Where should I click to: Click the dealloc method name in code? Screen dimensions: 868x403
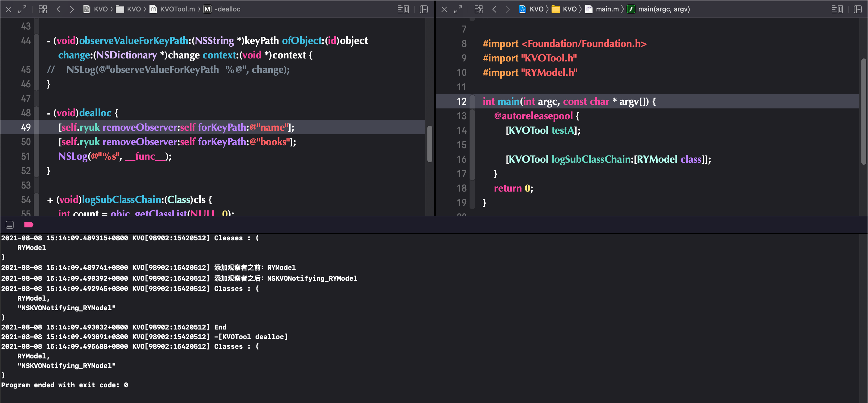pyautogui.click(x=96, y=113)
